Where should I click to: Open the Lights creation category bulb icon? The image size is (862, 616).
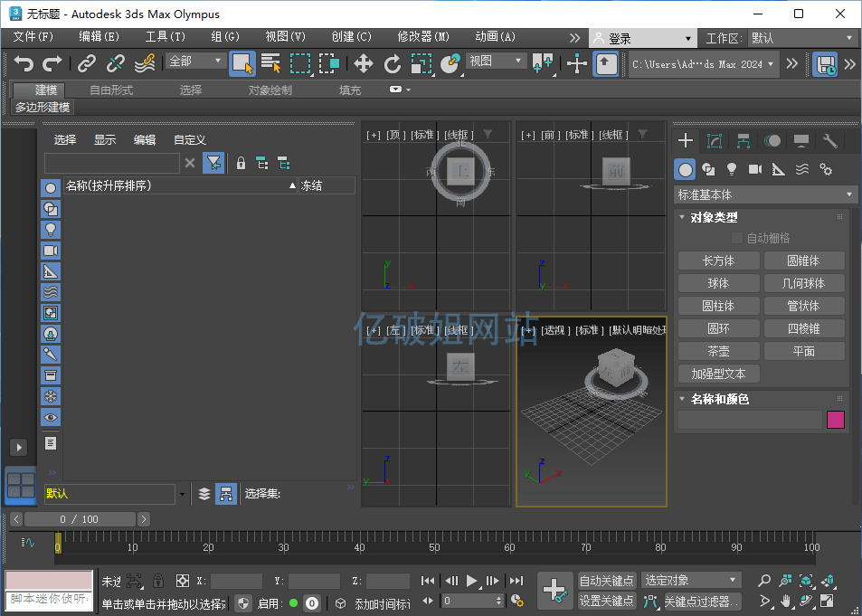[x=730, y=168]
